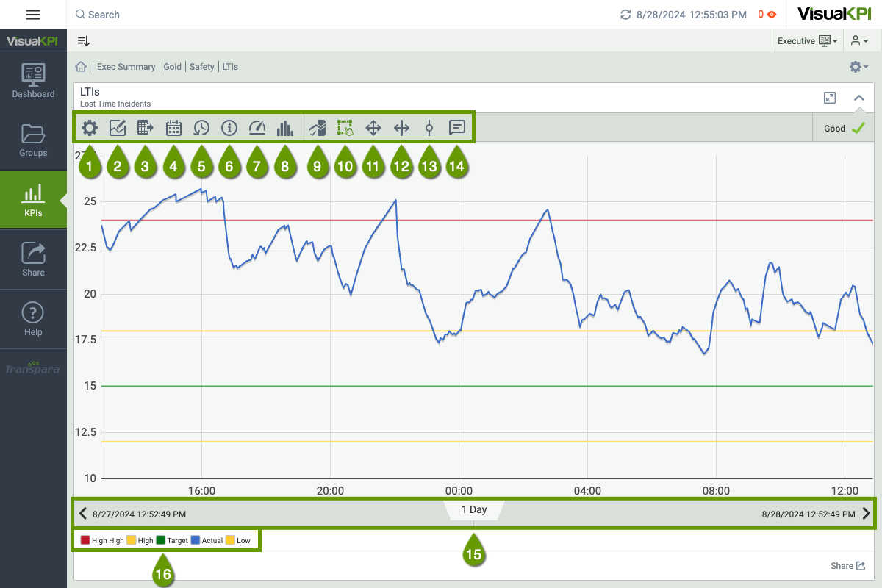Click the calendar date range icon
This screenshot has height=588, width=882.
[173, 129]
